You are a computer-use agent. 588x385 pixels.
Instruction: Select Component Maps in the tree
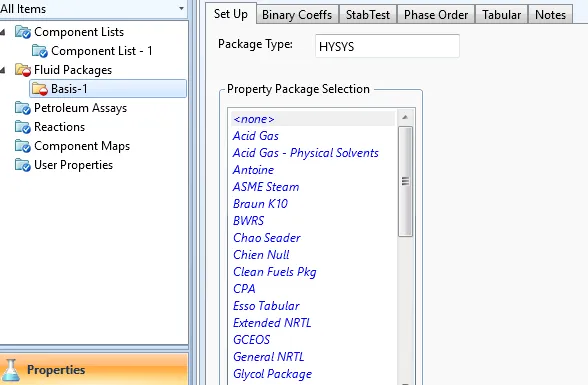(x=82, y=146)
